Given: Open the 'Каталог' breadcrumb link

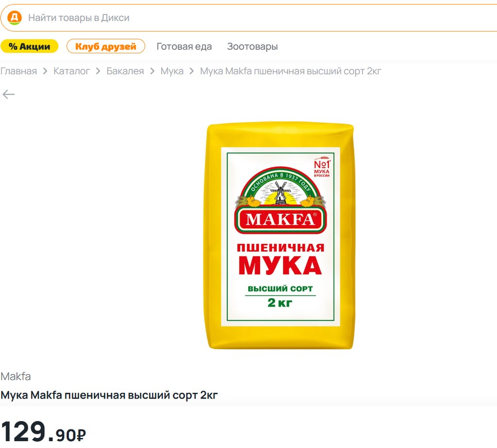Looking at the screenshot, I should click(x=71, y=71).
